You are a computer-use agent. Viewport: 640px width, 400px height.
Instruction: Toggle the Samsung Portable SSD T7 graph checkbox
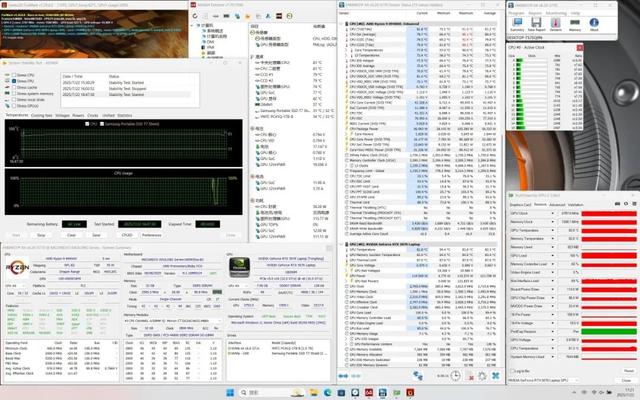[x=102, y=124]
